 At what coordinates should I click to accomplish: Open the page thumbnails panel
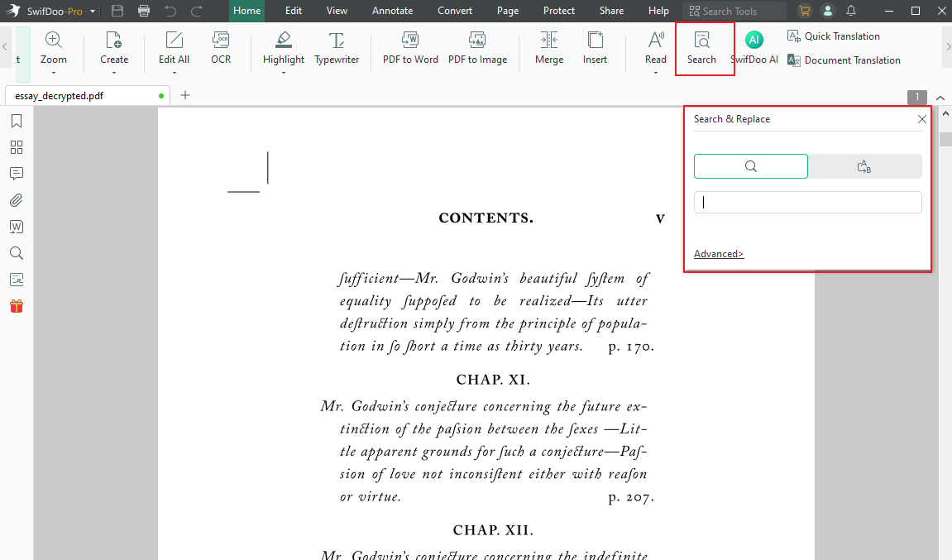(x=16, y=146)
